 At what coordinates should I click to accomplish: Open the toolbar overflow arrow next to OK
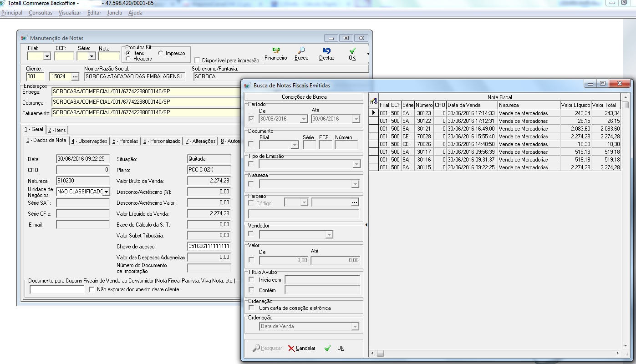coord(368,54)
